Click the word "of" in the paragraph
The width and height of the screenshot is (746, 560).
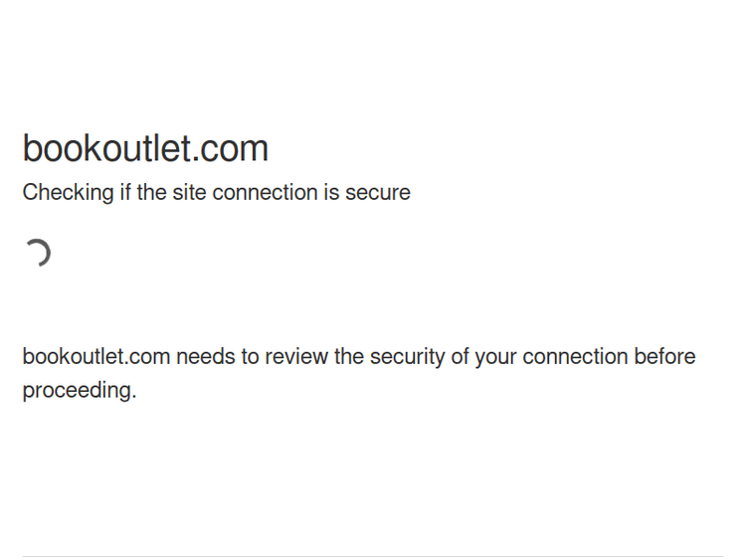point(459,357)
